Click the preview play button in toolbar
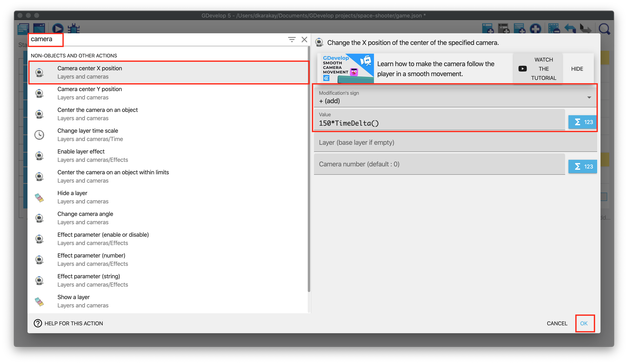Image resolution: width=628 pixels, height=364 pixels. coord(58,28)
